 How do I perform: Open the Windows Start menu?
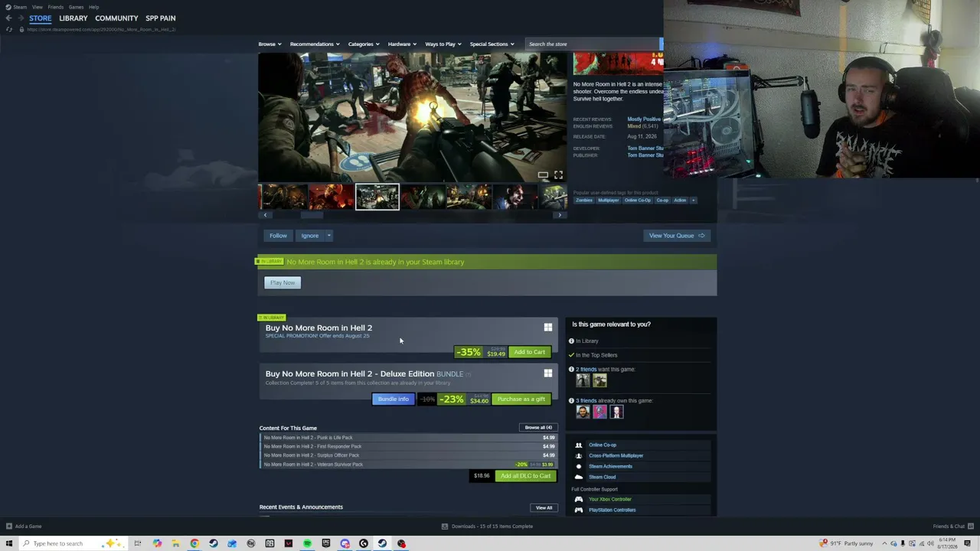(x=9, y=543)
